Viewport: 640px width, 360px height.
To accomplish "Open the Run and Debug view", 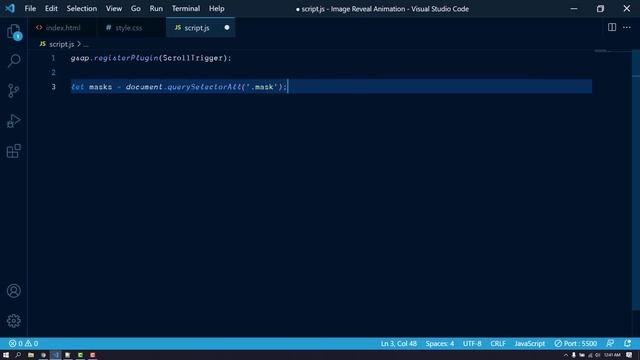I will click(x=13, y=121).
